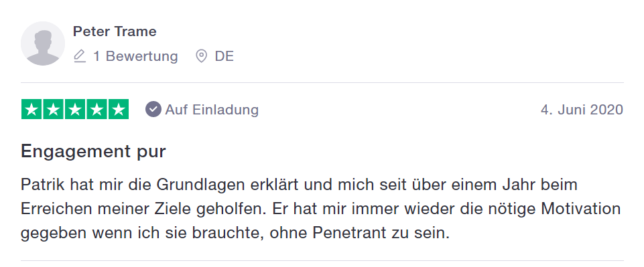Click the fourth green rating star
Image resolution: width=644 pixels, height=267 pixels.
click(97, 109)
